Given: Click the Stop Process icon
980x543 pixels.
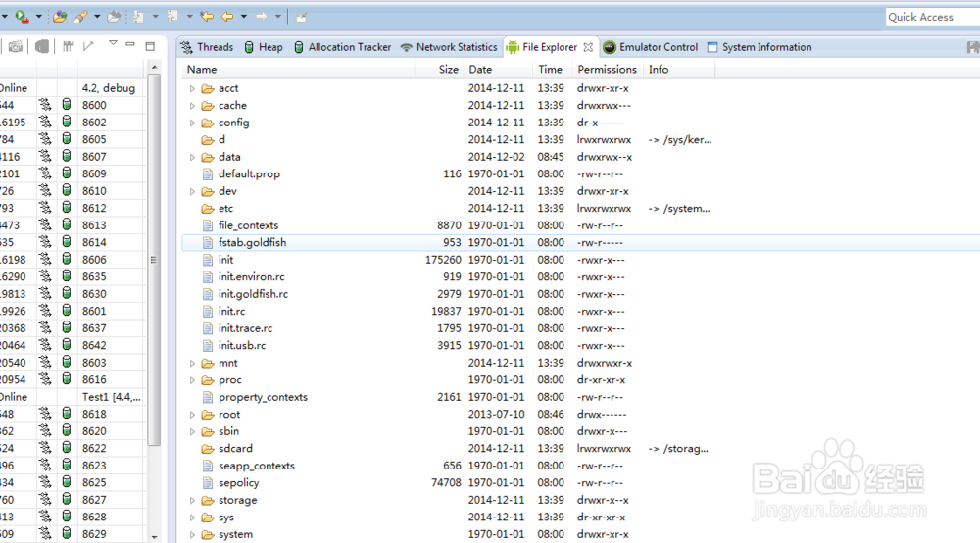Looking at the screenshot, I should pos(42,47).
